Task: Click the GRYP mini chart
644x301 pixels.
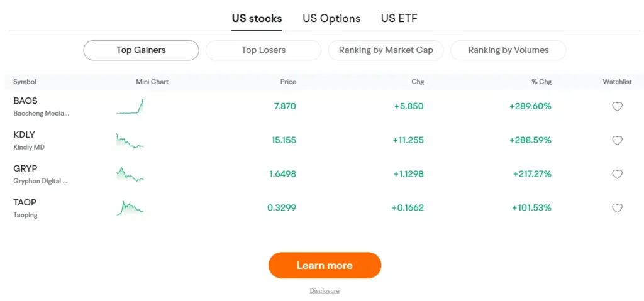Action: tap(130, 174)
